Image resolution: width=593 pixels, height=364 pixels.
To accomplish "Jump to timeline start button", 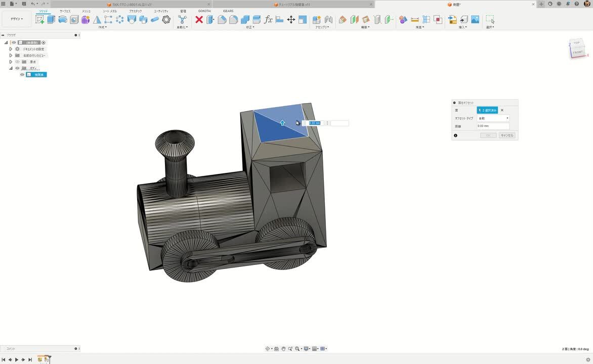I will pos(4,360).
